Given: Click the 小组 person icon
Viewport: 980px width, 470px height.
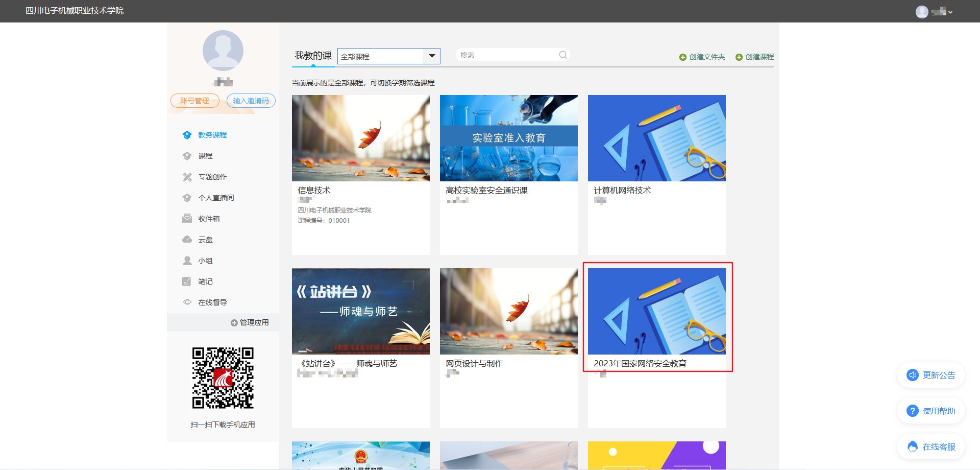Looking at the screenshot, I should coord(187,261).
